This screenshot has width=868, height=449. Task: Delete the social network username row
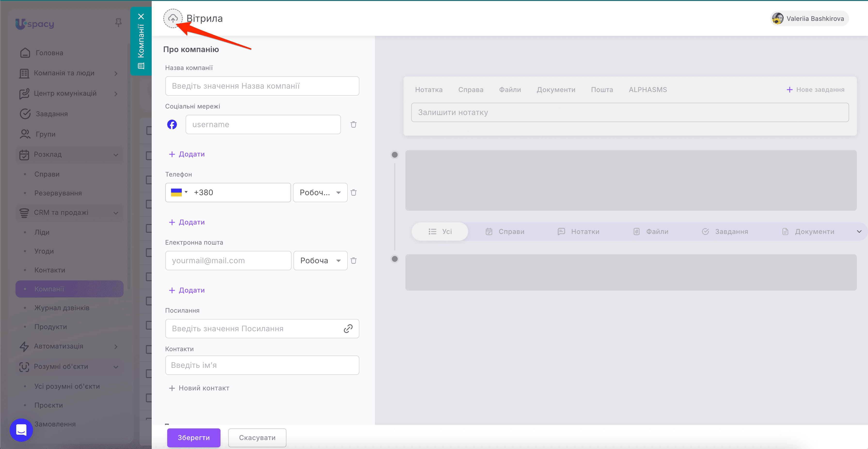tap(353, 125)
